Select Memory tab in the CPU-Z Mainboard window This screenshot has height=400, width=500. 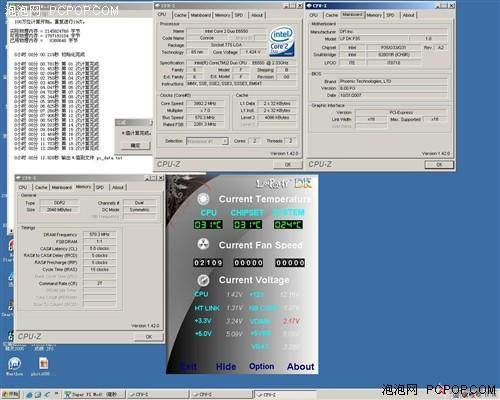tap(374, 15)
